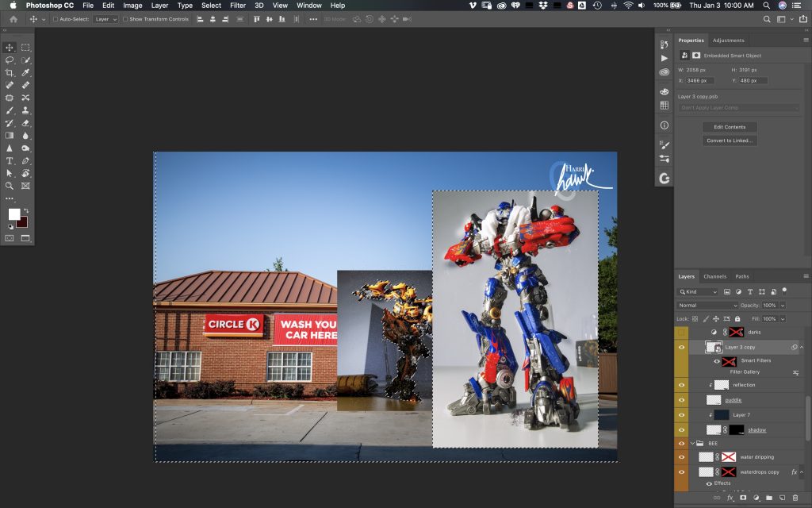Hide the reflection layer
This screenshot has height=508, width=812.
tap(681, 385)
